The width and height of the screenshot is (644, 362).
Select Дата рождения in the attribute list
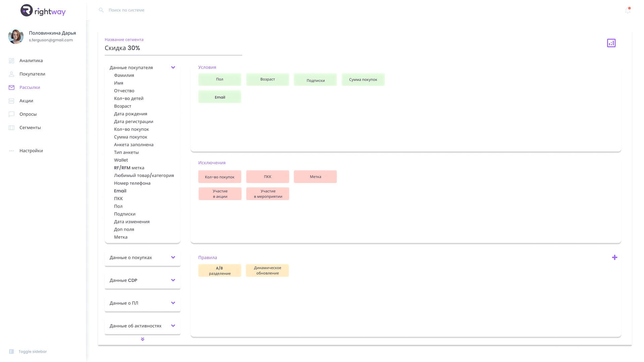pos(130,114)
